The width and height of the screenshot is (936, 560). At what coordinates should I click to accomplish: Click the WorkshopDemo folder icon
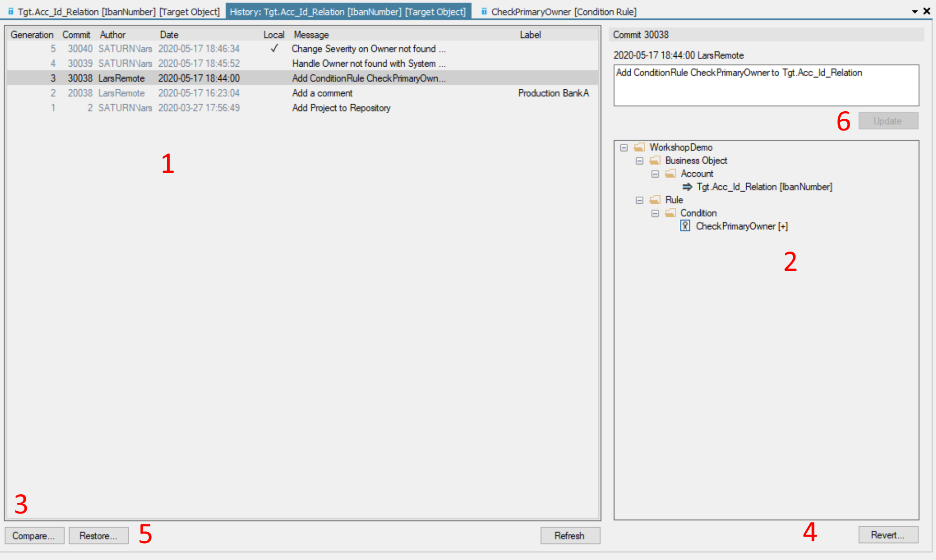pyautogui.click(x=639, y=147)
